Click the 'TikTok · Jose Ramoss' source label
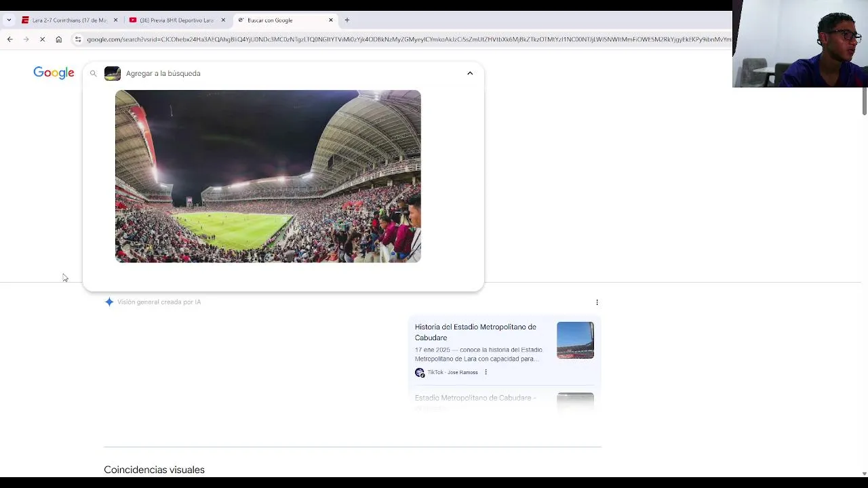The width and height of the screenshot is (868, 488). [x=452, y=373]
